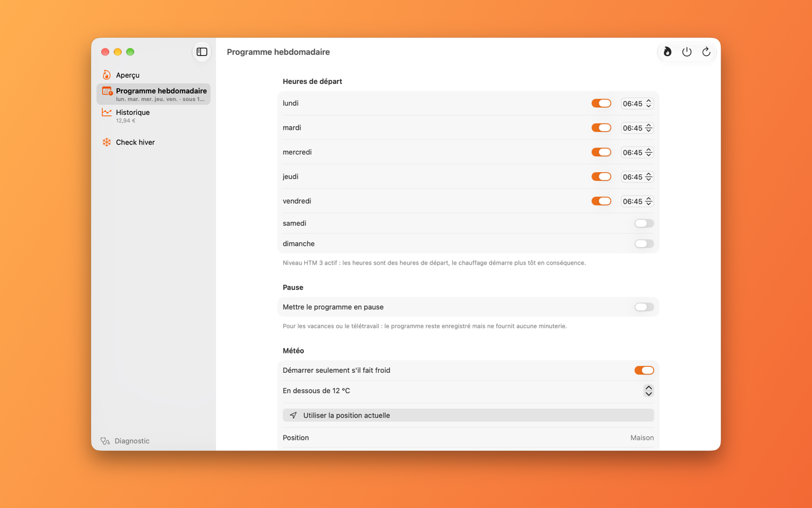This screenshot has width=812, height=508.
Task: Disable the lundi departure toggle
Action: click(x=601, y=104)
